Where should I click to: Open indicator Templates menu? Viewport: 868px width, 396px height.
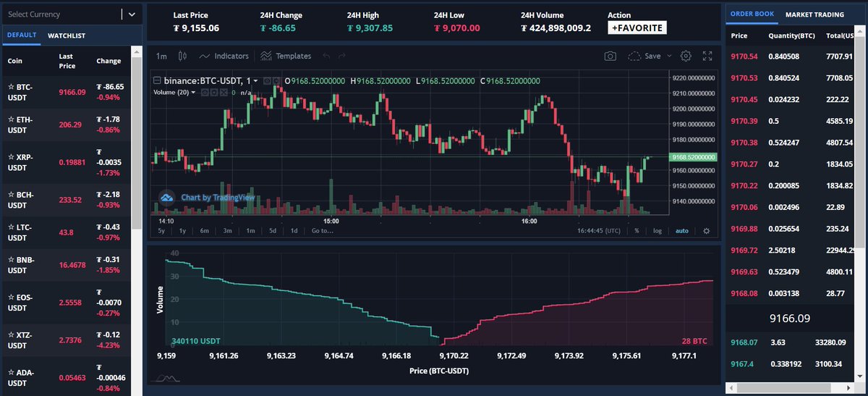point(286,56)
